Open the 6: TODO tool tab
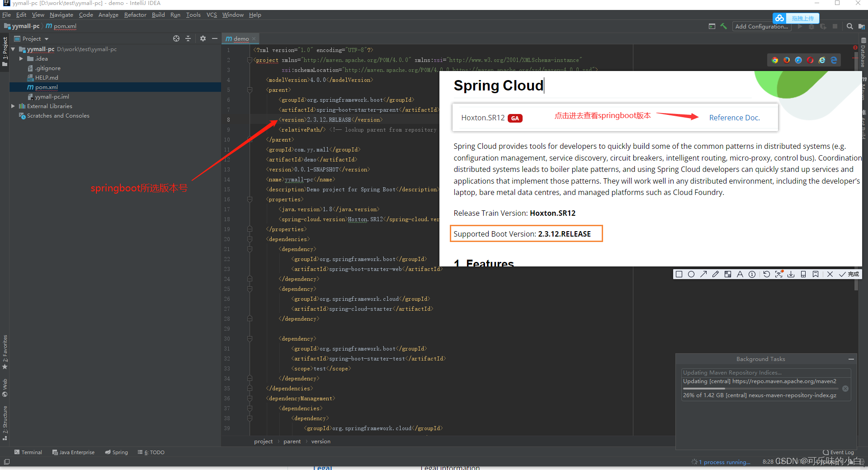 (151, 452)
